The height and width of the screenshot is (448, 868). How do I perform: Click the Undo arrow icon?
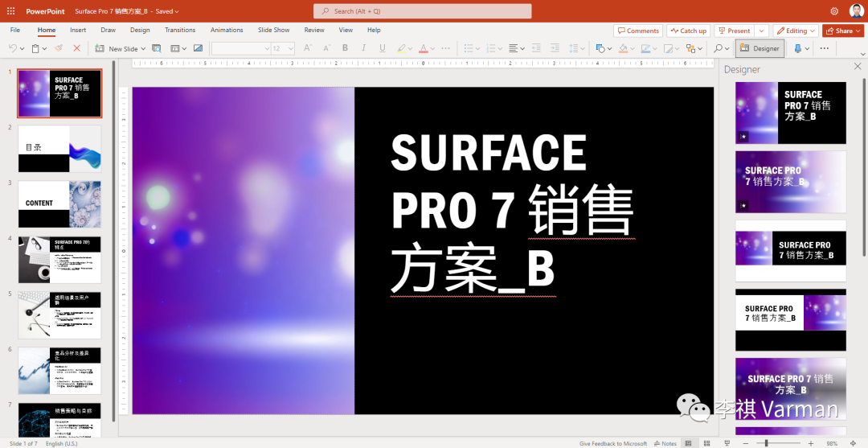tap(14, 49)
